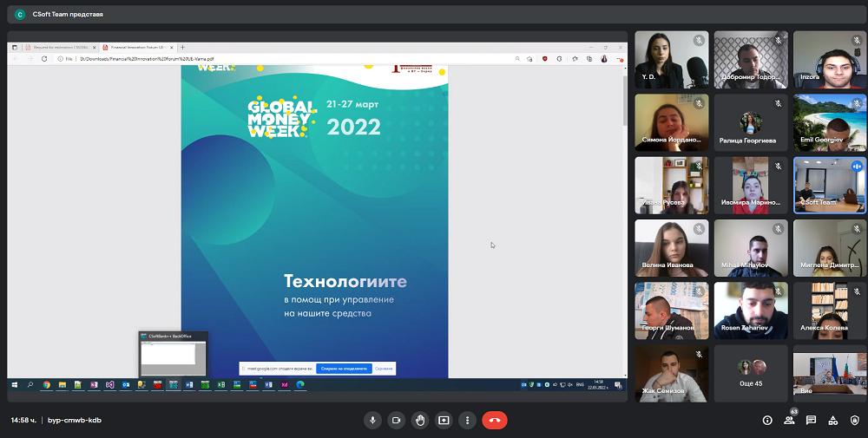Open the more options three-dot menu
The width and height of the screenshot is (868, 438).
click(x=467, y=421)
